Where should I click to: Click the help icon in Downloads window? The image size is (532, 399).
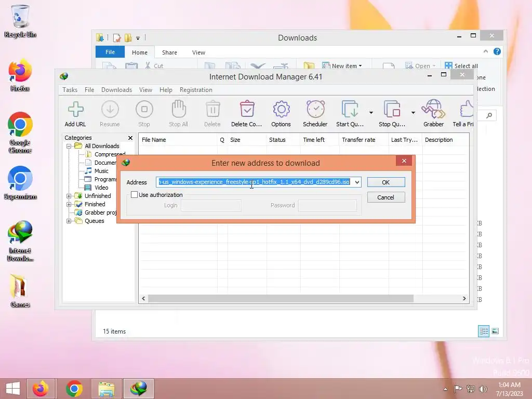coord(497,51)
